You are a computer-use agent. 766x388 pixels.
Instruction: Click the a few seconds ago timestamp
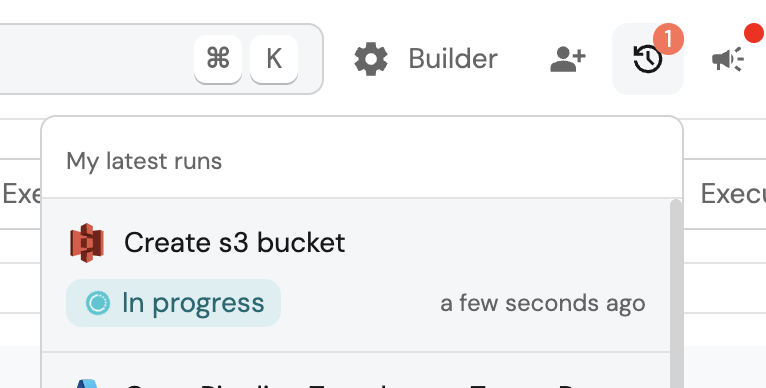point(543,303)
